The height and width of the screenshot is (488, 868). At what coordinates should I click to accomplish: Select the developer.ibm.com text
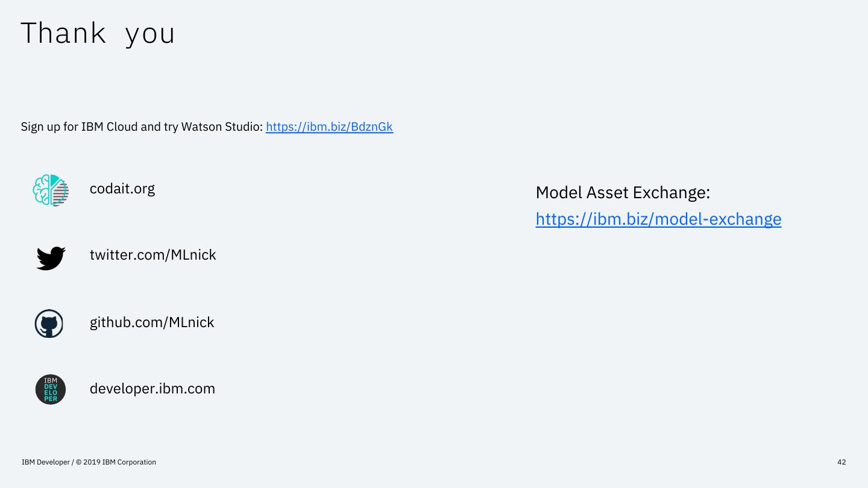tap(153, 389)
